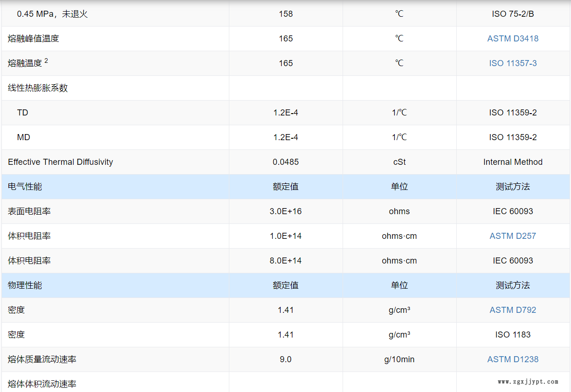
Task: Click the 1/℃ unit in the TD row
Action: pos(399,113)
